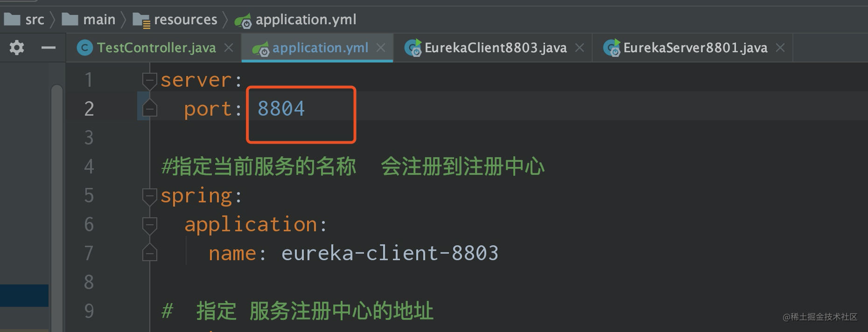Collapse the application block fold marker
This screenshot has height=332, width=868.
149,225
